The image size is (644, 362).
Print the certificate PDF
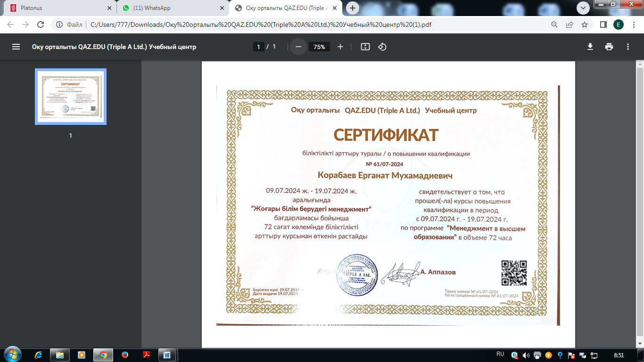(609, 47)
